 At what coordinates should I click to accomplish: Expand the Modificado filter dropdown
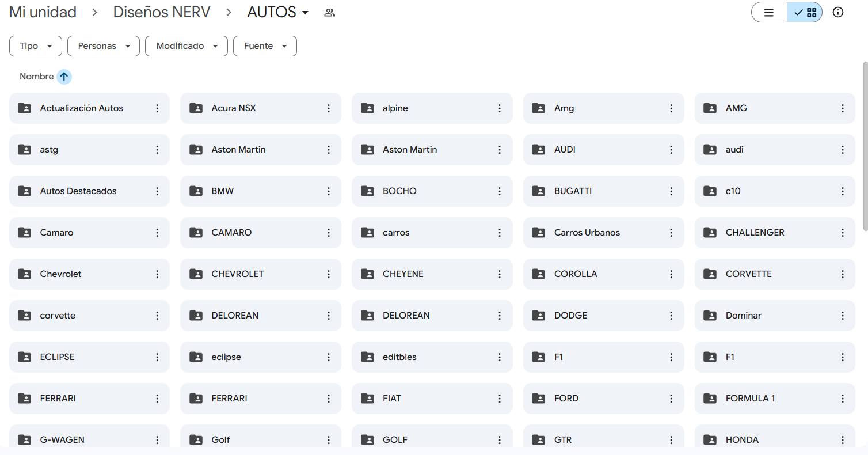click(186, 46)
